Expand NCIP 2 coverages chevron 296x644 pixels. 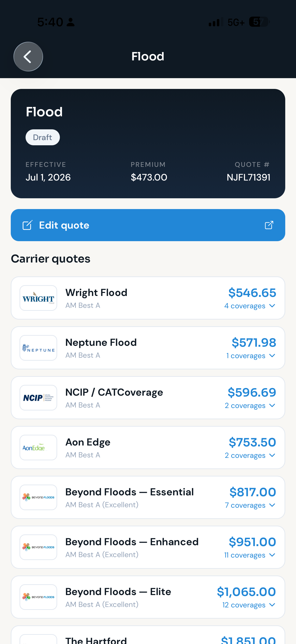[272, 405]
